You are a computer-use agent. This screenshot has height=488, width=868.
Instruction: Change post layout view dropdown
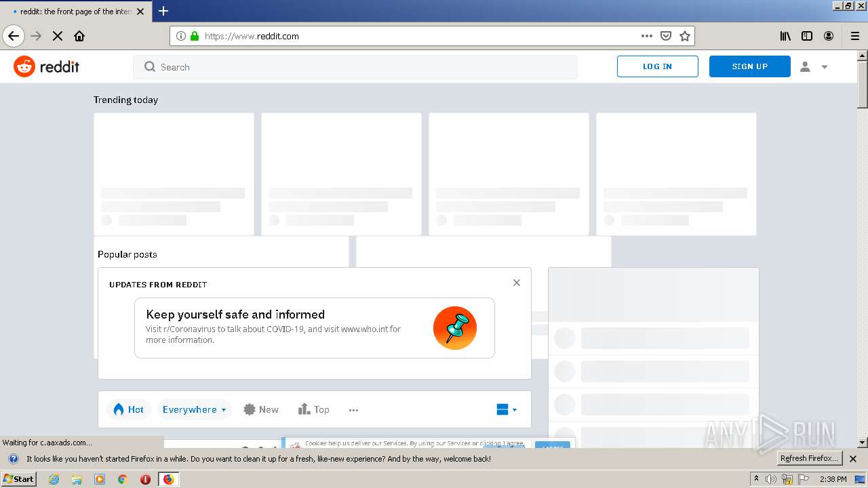tap(507, 409)
